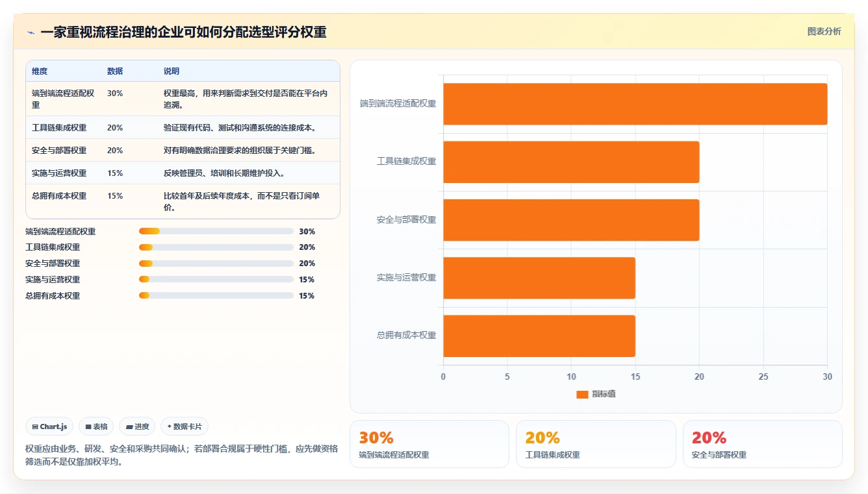Click the 端到端流程适配权重 table cell
This screenshot has width=868, height=494.
pyautogui.click(x=63, y=99)
